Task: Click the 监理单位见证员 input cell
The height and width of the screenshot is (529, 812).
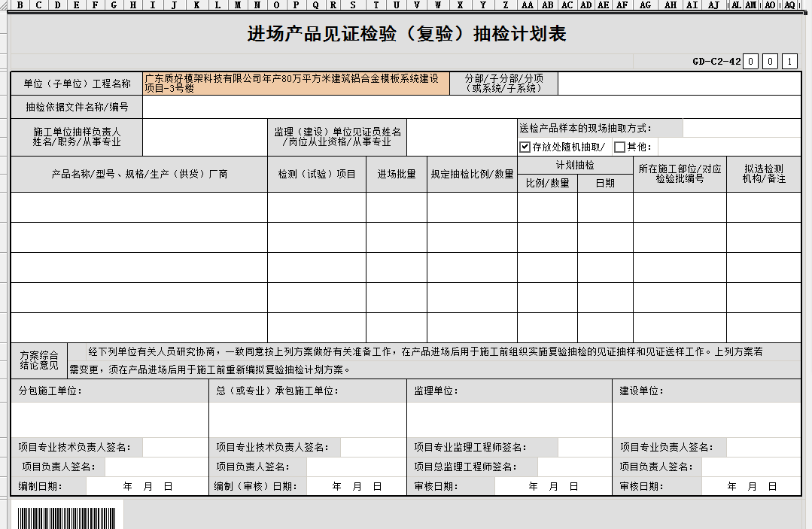Action: click(x=461, y=137)
